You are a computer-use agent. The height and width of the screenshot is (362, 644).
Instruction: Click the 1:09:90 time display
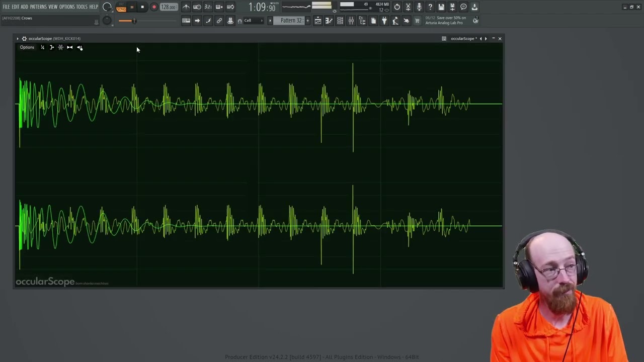[262, 8]
